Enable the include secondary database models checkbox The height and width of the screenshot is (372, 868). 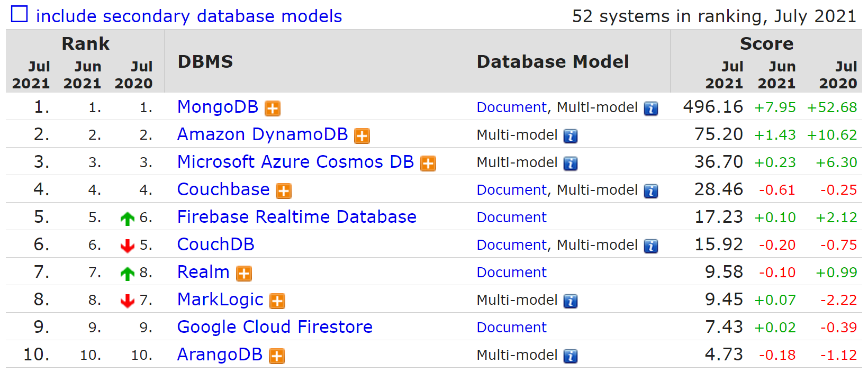(20, 14)
